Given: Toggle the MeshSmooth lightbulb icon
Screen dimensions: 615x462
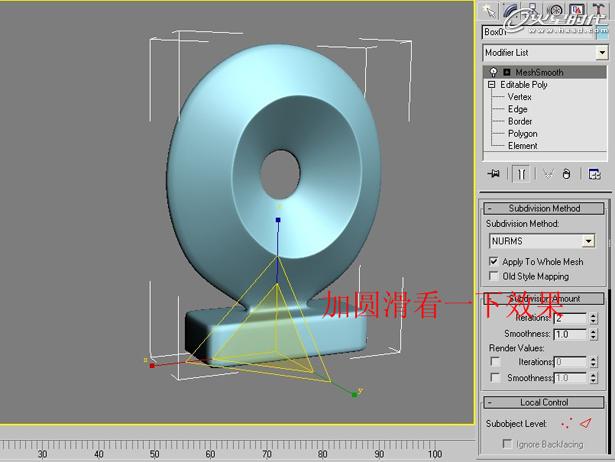Looking at the screenshot, I should tap(493, 72).
